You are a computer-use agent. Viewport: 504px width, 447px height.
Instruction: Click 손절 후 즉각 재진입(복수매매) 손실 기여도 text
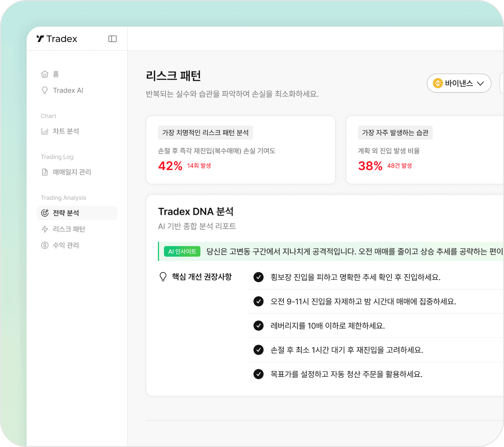click(217, 151)
